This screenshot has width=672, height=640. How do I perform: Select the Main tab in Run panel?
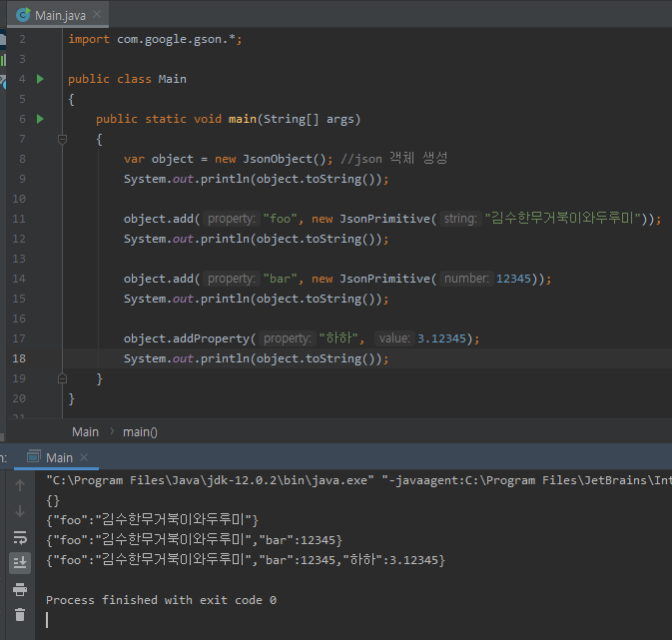pos(59,457)
